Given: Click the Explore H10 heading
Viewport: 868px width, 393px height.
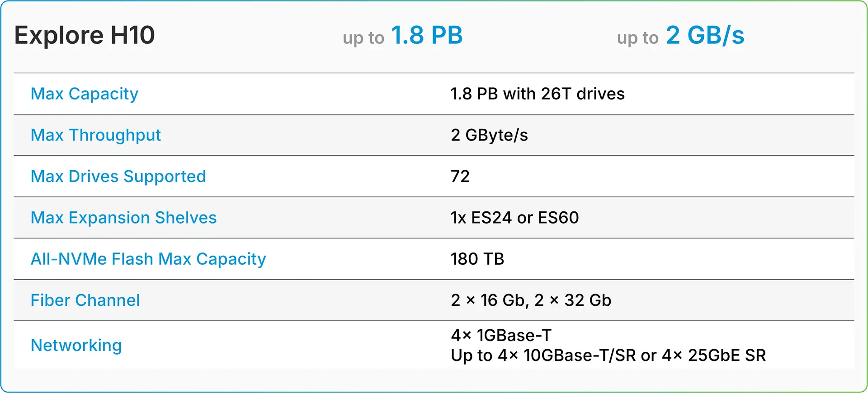Looking at the screenshot, I should [x=85, y=35].
